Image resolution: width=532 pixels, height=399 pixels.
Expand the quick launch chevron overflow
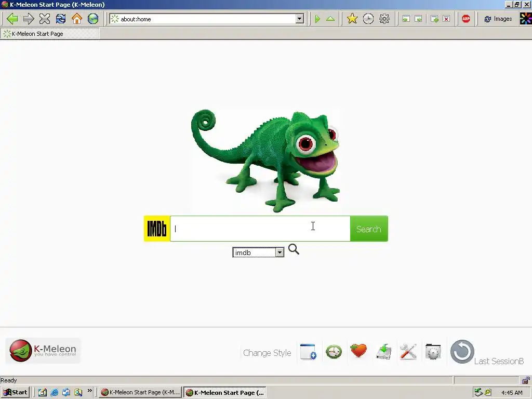point(89,391)
